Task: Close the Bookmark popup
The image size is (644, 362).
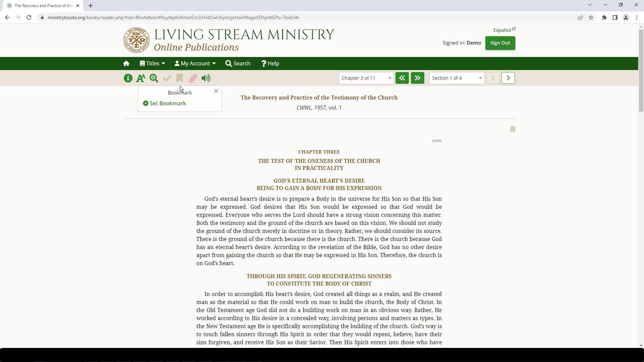Action: tap(216, 90)
